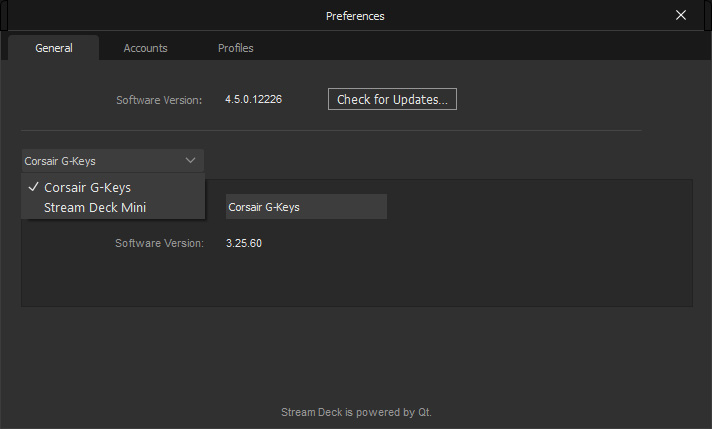Viewport: 712px width, 429px height.
Task: Click the device panel Software Version label
Action: 159,243
